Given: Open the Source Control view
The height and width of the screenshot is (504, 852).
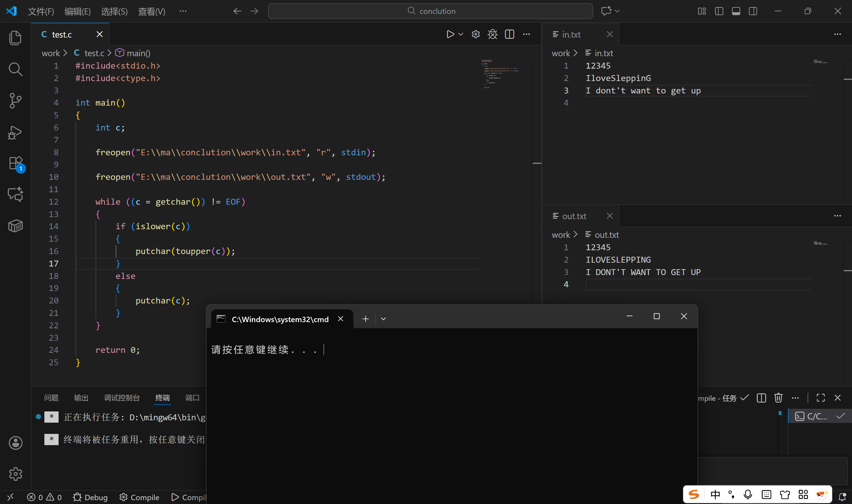Looking at the screenshot, I should [x=15, y=101].
